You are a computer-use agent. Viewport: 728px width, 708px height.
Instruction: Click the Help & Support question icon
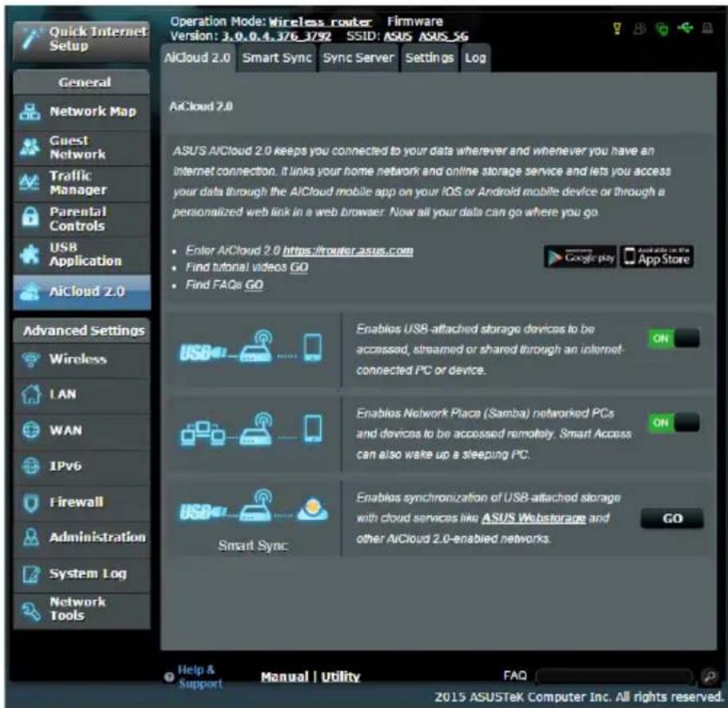pyautogui.click(x=169, y=677)
